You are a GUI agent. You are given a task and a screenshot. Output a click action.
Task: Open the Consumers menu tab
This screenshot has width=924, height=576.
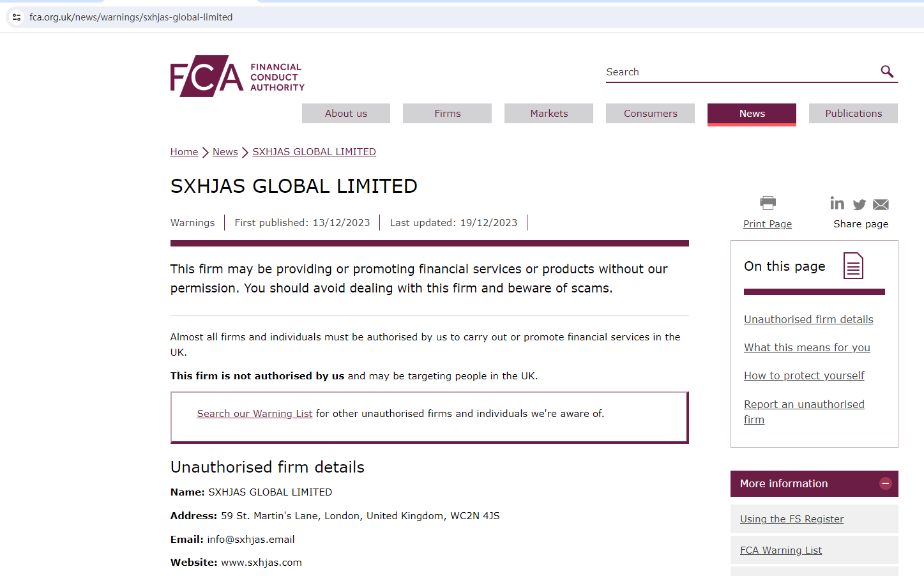[650, 114]
